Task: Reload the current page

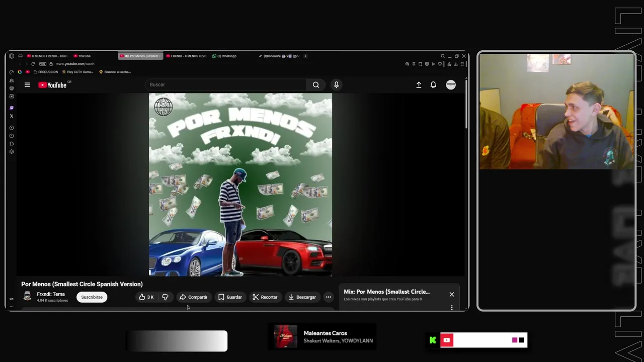Action: tap(33, 64)
